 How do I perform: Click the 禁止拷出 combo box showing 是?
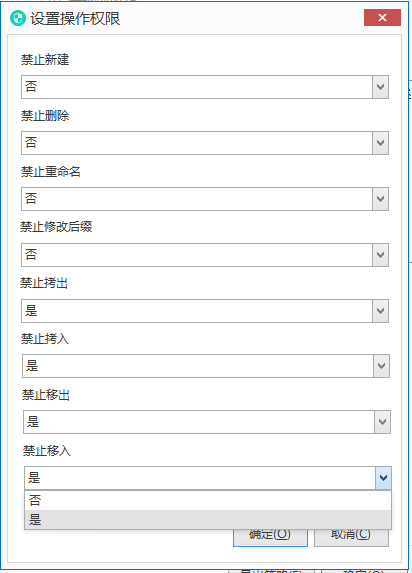click(205, 311)
